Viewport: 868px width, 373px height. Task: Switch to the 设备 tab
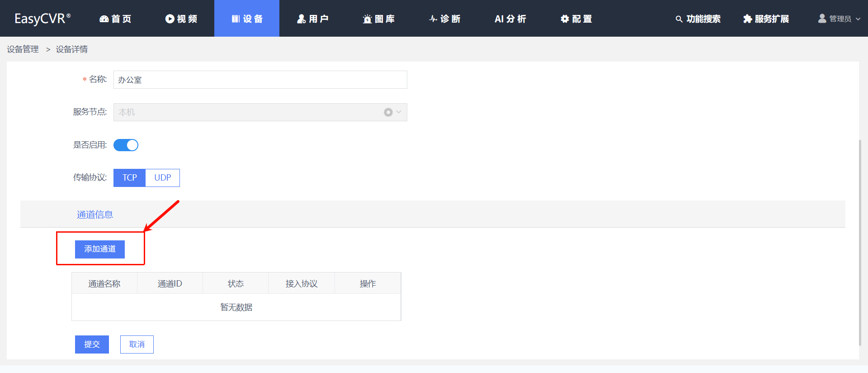click(x=247, y=19)
